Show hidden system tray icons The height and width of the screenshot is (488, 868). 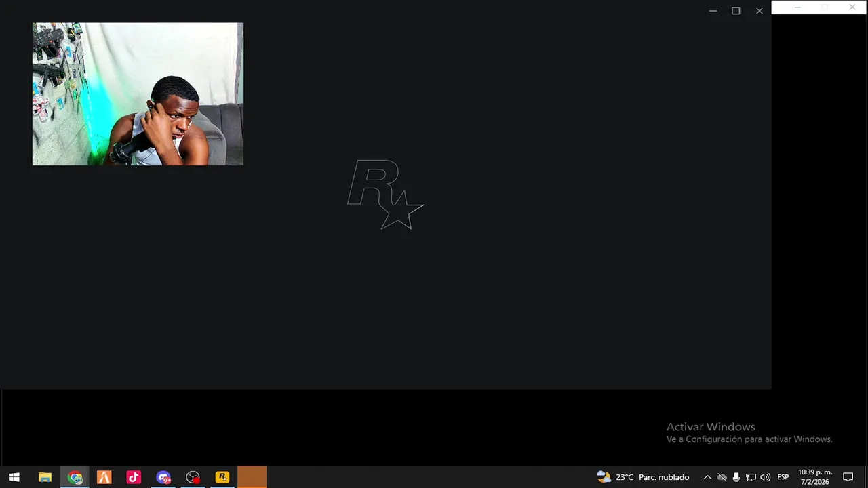707,477
